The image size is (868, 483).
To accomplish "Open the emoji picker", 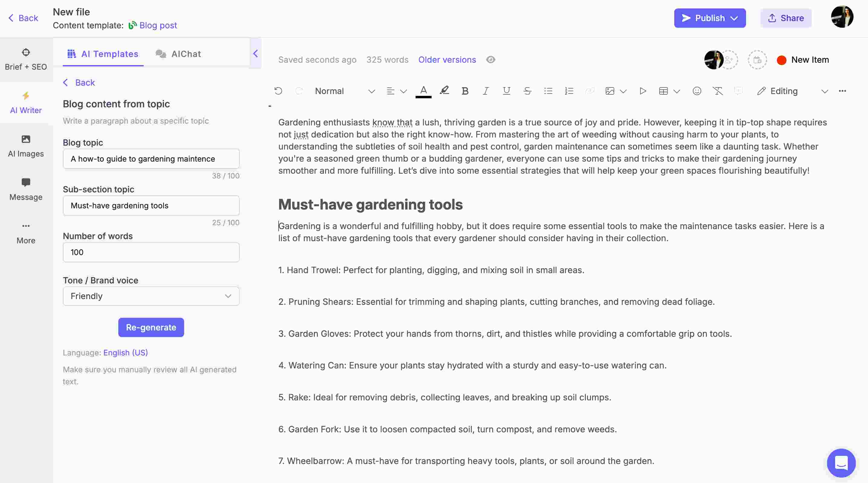I will [x=697, y=91].
